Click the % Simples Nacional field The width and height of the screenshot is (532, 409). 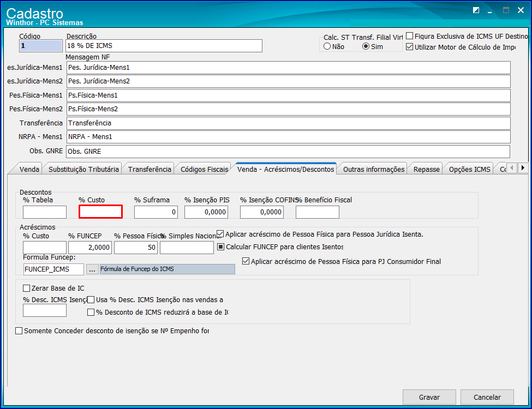[x=187, y=248]
